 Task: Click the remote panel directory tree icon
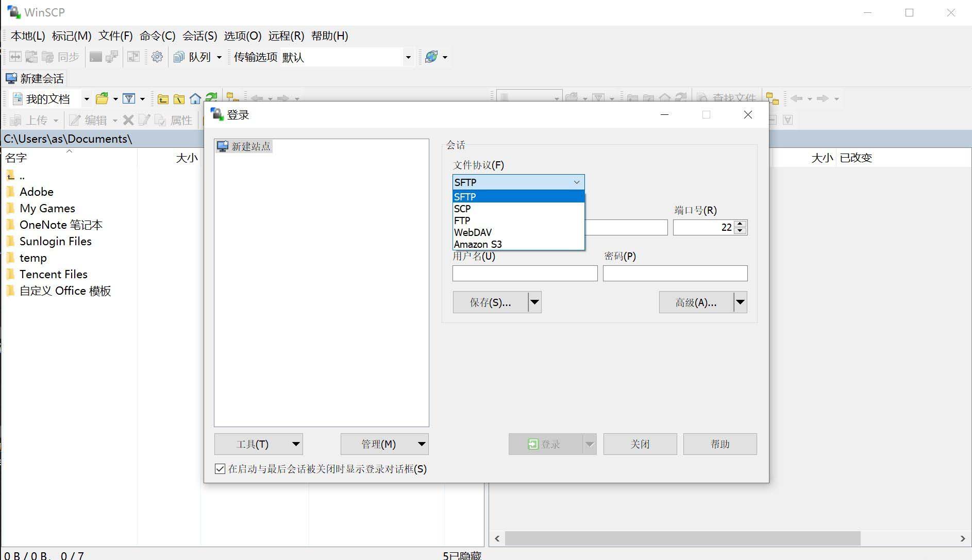click(x=772, y=98)
